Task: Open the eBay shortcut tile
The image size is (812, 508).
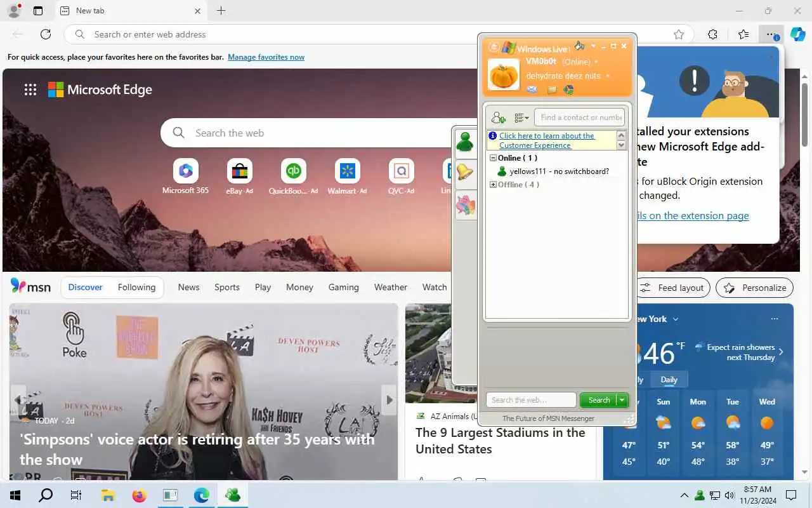Action: point(239,177)
